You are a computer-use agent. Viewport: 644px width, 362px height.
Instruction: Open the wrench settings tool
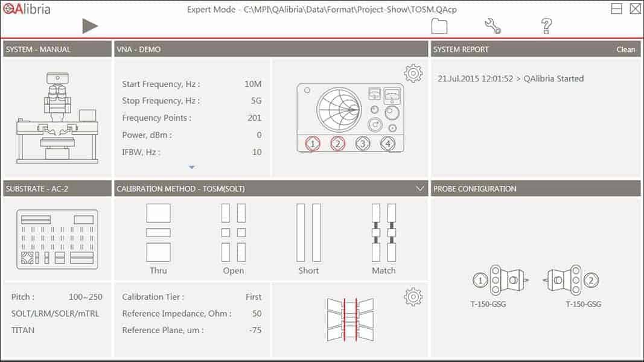tap(493, 26)
